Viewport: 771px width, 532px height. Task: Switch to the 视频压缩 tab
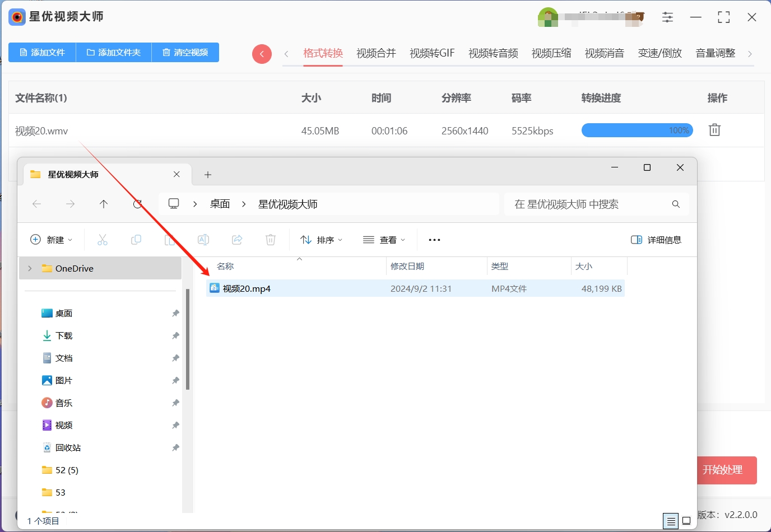pyautogui.click(x=551, y=53)
